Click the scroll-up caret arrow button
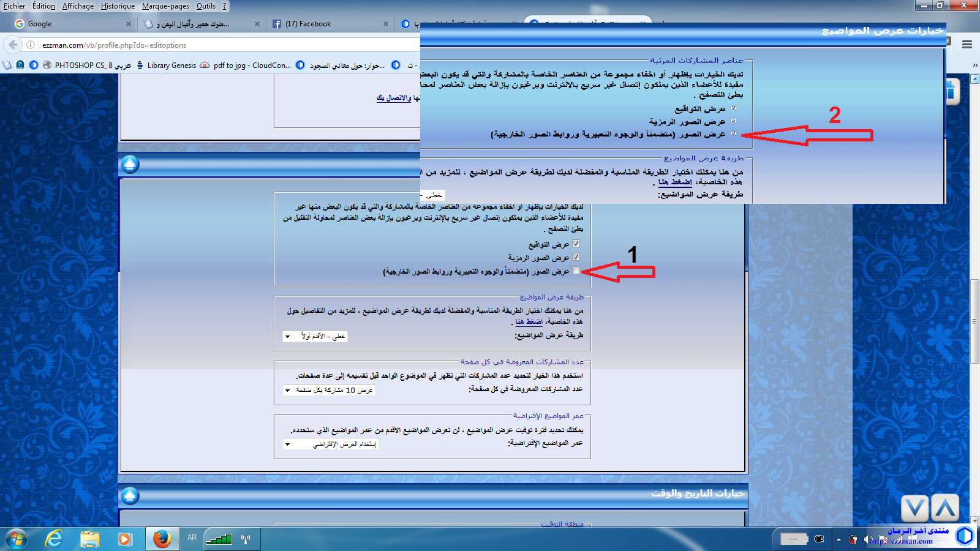Viewport: 980px width, 551px height. pos(944,509)
